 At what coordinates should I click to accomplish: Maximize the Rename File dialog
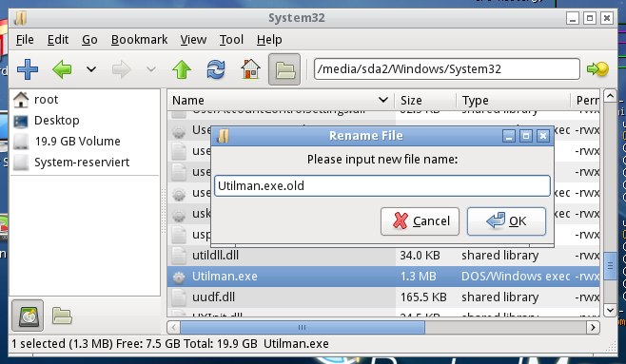[x=526, y=136]
